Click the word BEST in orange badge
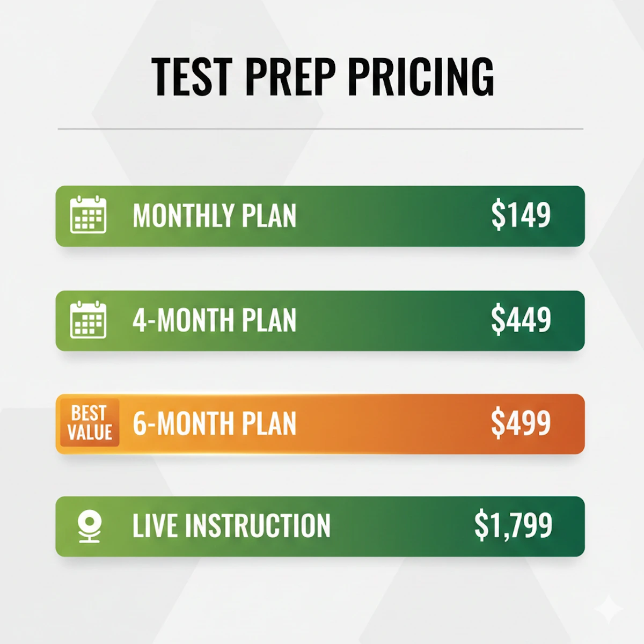Screen dimensions: 644x644 click(x=89, y=413)
